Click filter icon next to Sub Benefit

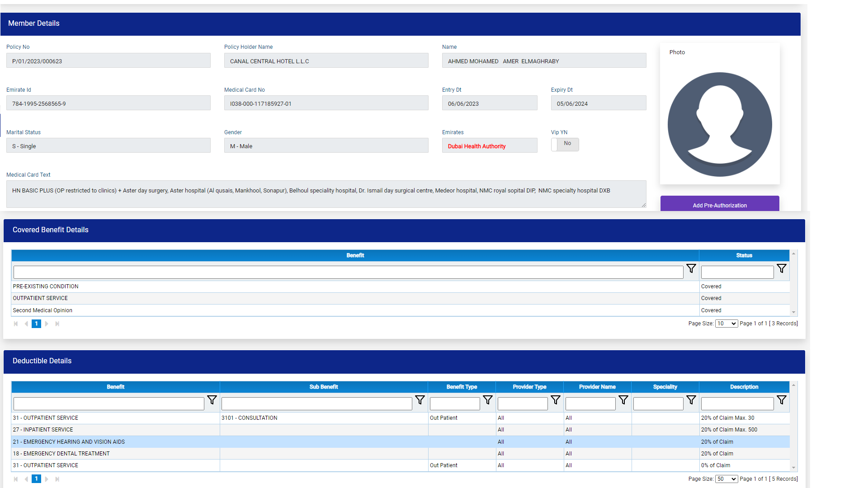coord(420,400)
